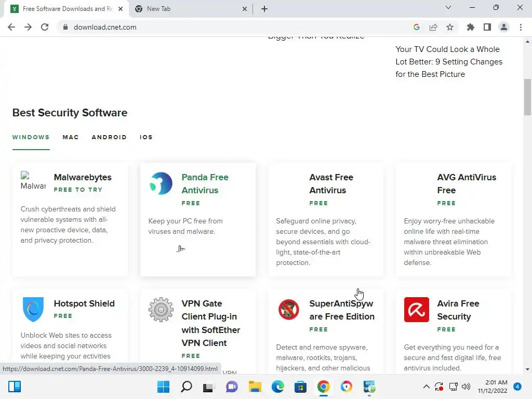Open Microsoft Edge on taskbar
This screenshot has height=399, width=532.
(x=277, y=387)
